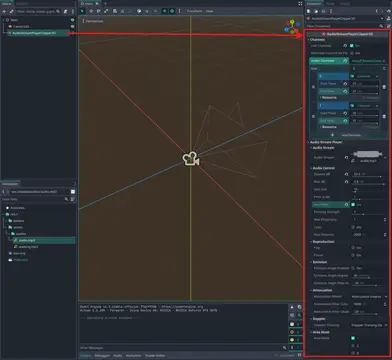This screenshot has width=392, height=360.
Task: Open documentation icon beside node name
Action: [x=388, y=19]
